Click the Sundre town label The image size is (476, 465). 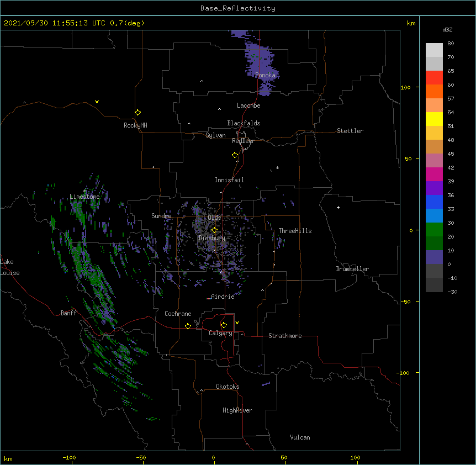pos(161,216)
